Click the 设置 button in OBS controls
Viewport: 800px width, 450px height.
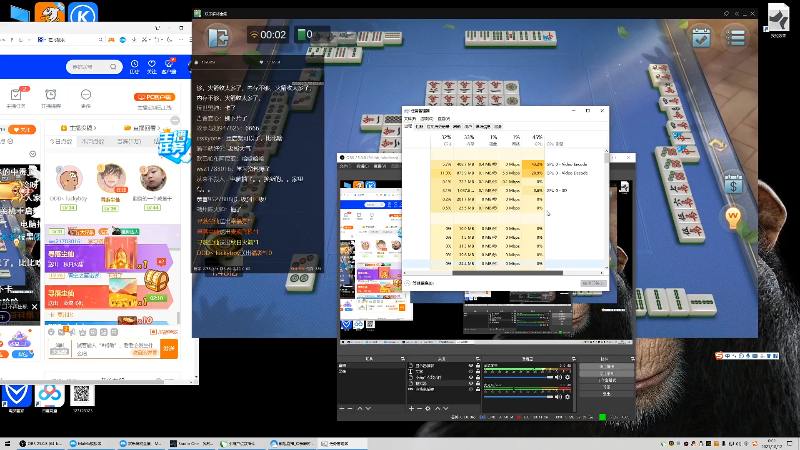point(607,387)
